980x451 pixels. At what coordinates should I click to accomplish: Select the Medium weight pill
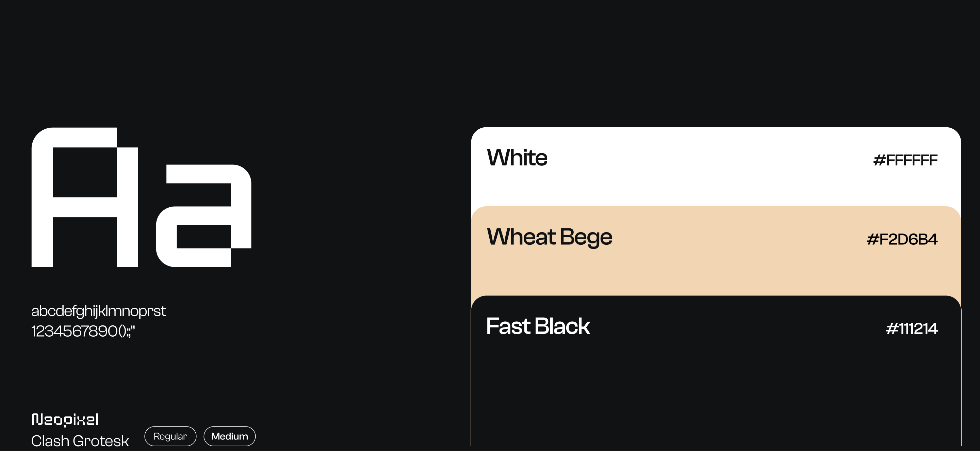[229, 436]
